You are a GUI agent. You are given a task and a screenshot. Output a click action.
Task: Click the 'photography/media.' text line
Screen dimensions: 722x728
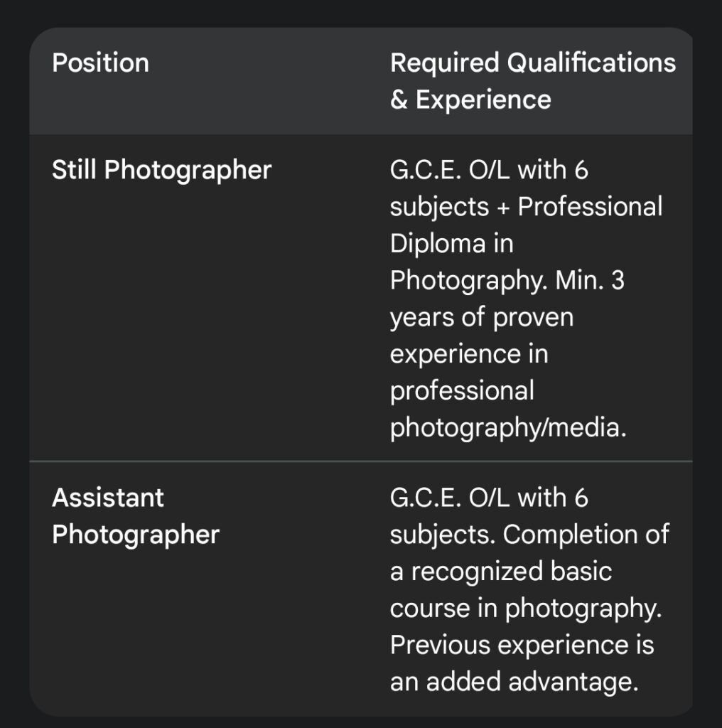(508, 428)
